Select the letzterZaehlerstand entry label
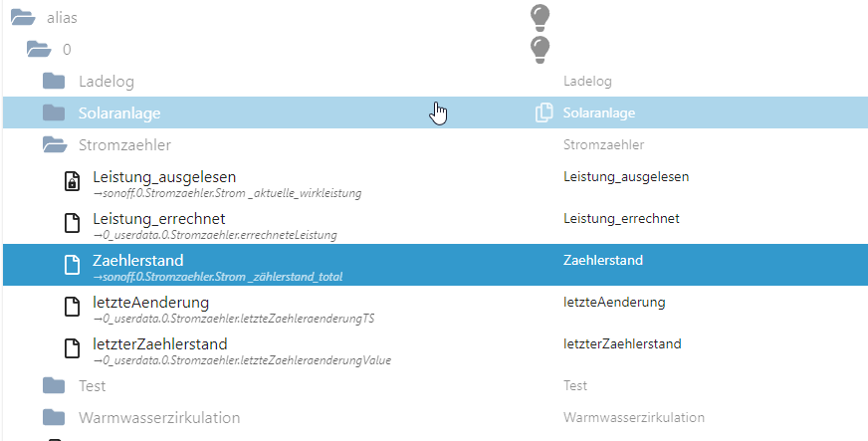Screen dimensions: 868x441 [160, 344]
